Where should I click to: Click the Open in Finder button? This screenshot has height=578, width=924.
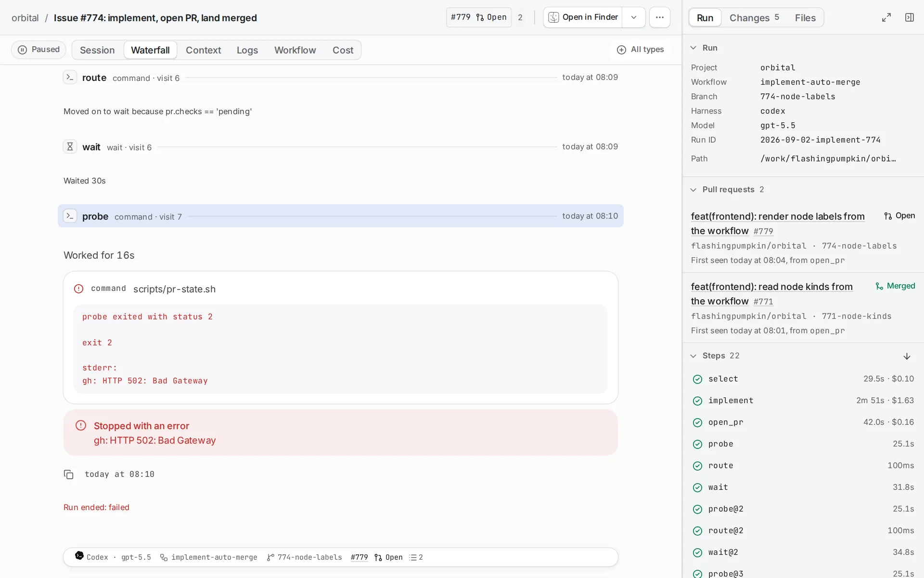click(x=583, y=17)
